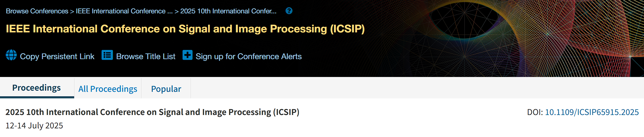Open the Browse Title List link
This screenshot has width=644, height=137.
click(x=146, y=56)
